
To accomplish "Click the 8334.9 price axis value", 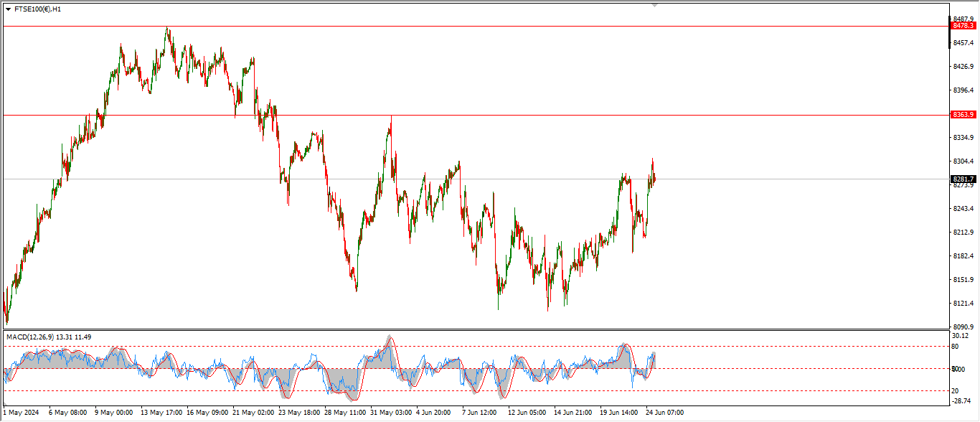I will 963,137.
